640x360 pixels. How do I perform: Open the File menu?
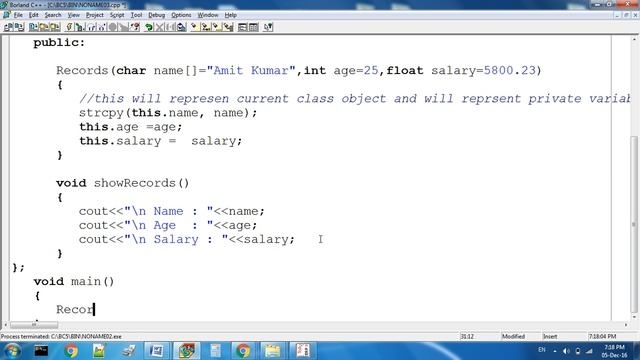[x=18, y=15]
